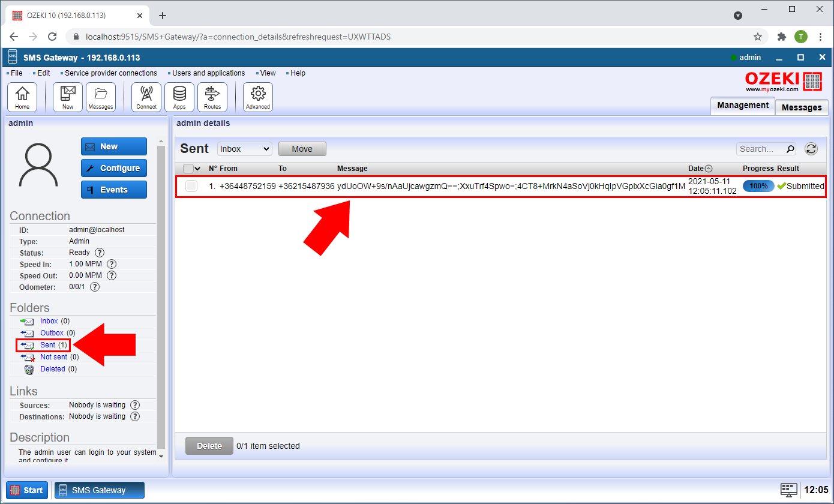This screenshot has height=504, width=834.
Task: Open the Routes signpost toolbar icon
Action: click(x=212, y=97)
